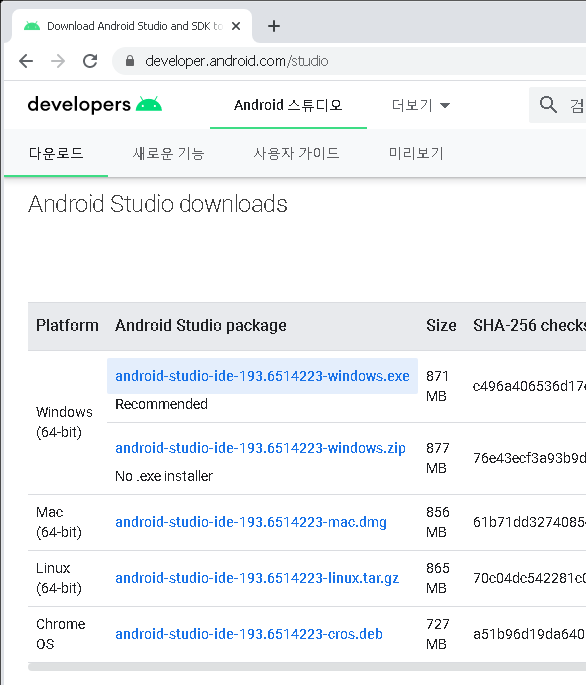586x685 pixels.
Task: Click the Size column header
Action: [441, 325]
